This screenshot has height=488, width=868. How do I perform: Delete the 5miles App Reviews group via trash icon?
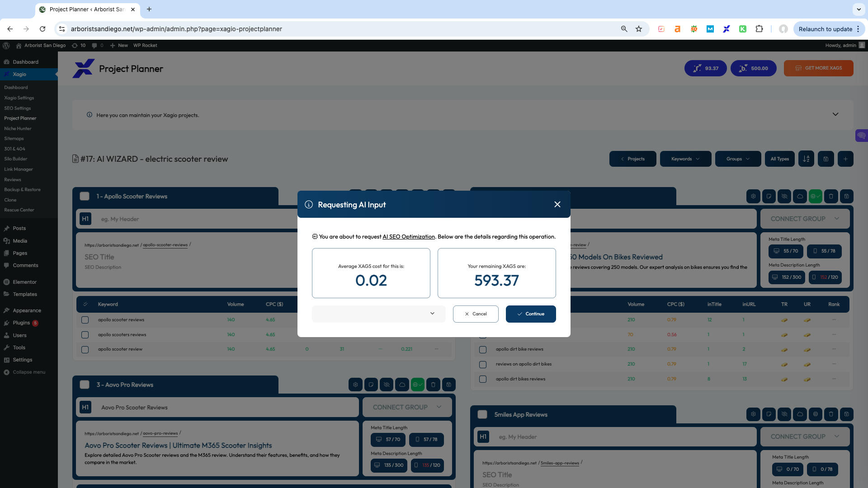tap(831, 414)
